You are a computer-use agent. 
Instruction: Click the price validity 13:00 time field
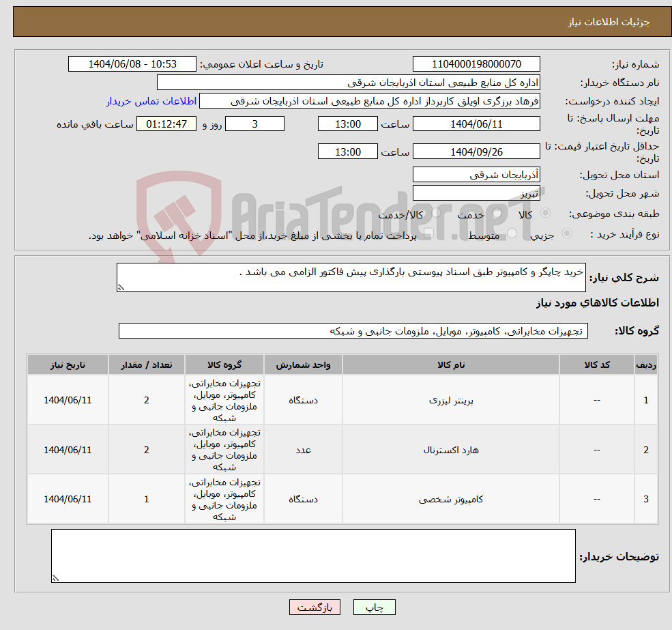[x=347, y=152]
